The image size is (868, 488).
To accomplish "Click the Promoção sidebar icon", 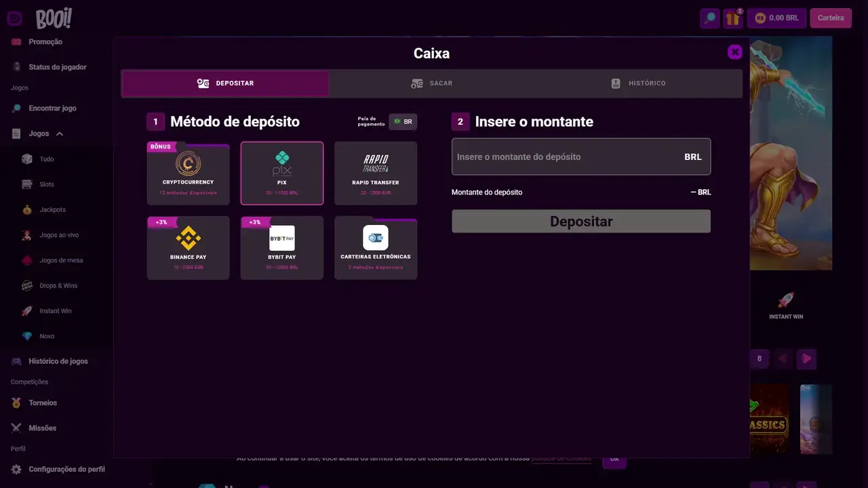I will [x=16, y=42].
